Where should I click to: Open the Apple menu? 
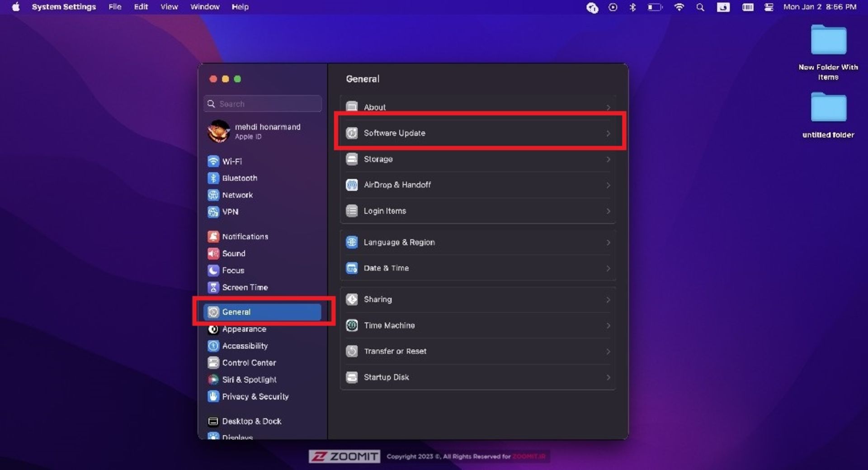click(16, 7)
